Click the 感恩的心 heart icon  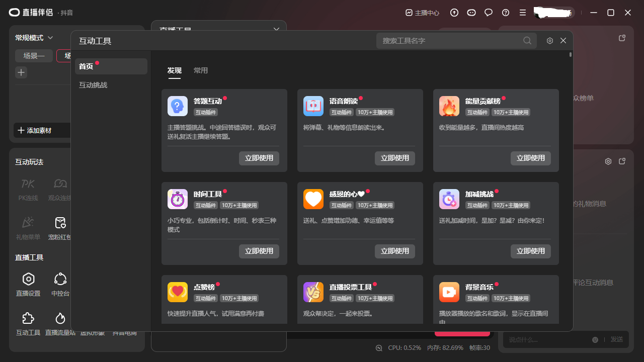[x=313, y=199]
